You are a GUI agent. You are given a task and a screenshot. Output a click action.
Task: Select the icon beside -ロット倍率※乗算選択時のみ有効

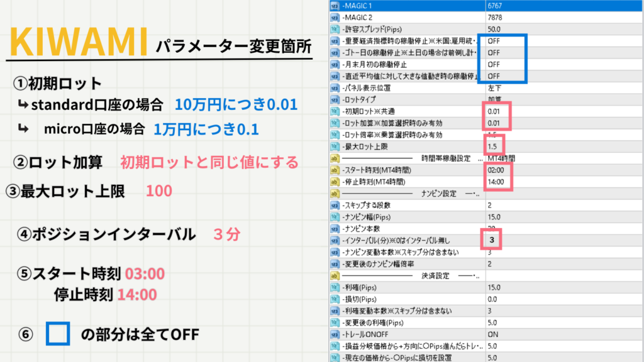click(x=335, y=135)
